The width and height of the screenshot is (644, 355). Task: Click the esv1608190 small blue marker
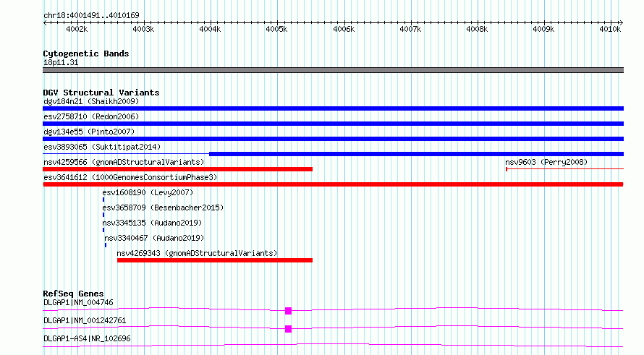click(x=103, y=200)
